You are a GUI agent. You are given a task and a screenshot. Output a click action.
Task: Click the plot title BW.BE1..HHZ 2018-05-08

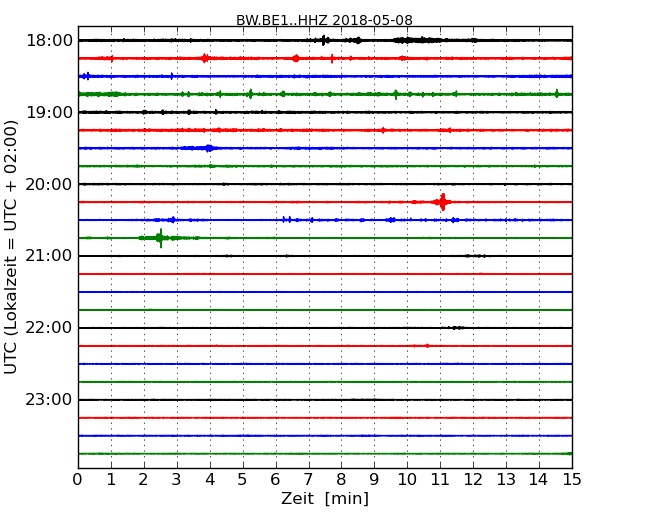click(324, 20)
